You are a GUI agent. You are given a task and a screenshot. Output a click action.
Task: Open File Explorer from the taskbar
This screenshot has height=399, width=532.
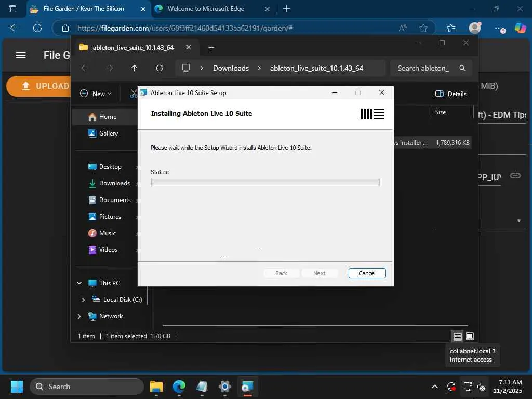point(156,387)
